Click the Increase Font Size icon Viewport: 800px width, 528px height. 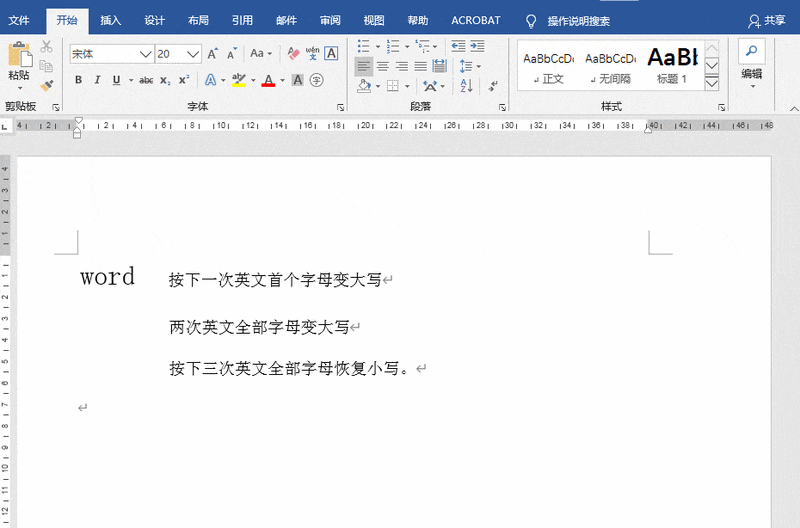213,53
